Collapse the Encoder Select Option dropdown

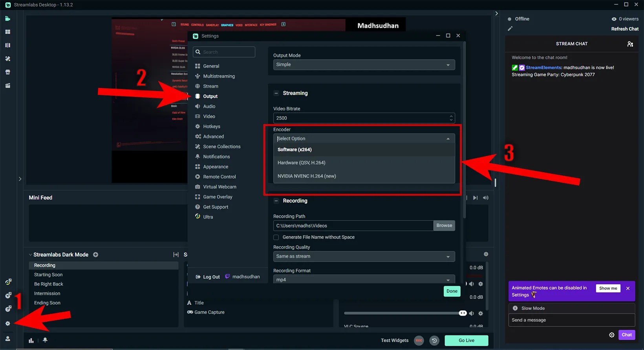(x=364, y=139)
